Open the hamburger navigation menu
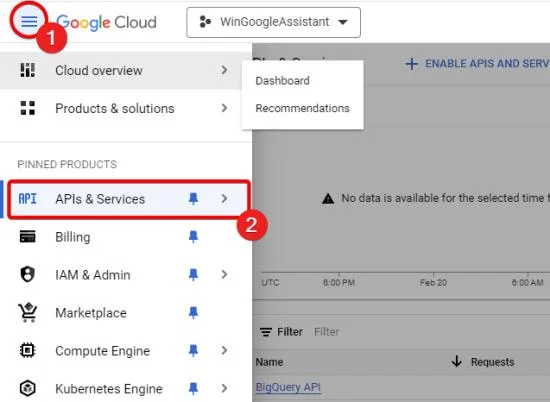The width and height of the screenshot is (550, 402). coord(29,22)
